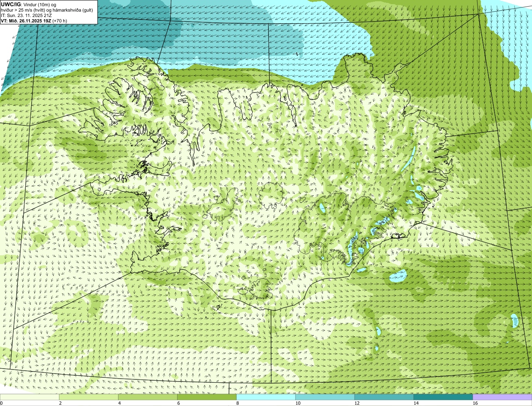Click the dark teal 14–16 m/s legend swatch
Screen dimensions: 532x406
pos(443,397)
